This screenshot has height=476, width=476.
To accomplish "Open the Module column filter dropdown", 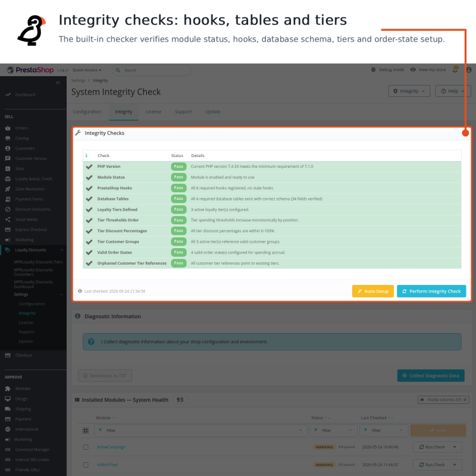I will coord(201,430).
